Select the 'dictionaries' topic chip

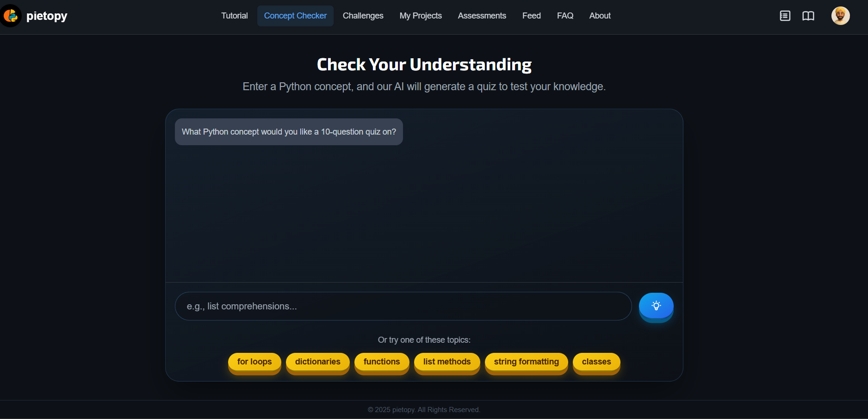click(x=317, y=362)
